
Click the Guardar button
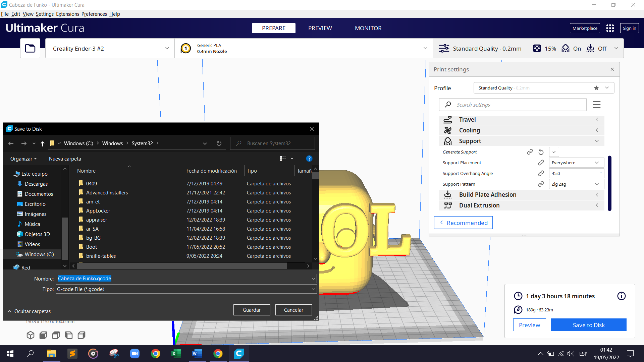(252, 310)
